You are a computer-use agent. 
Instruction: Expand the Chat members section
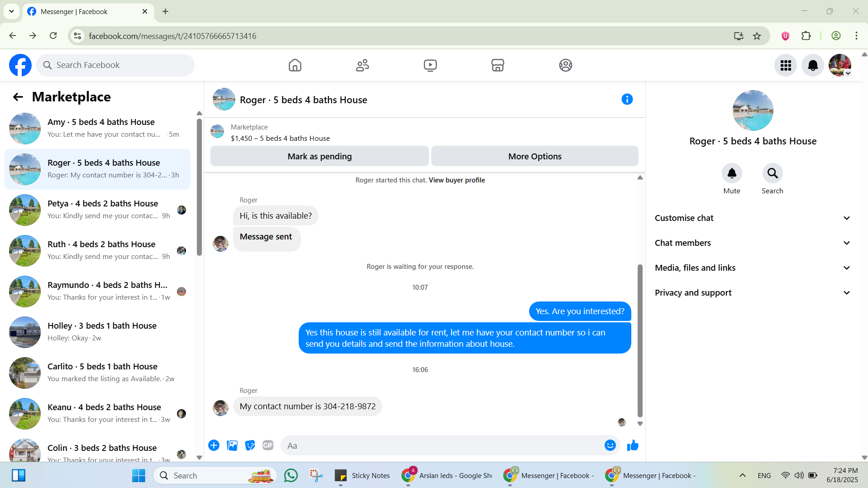753,243
